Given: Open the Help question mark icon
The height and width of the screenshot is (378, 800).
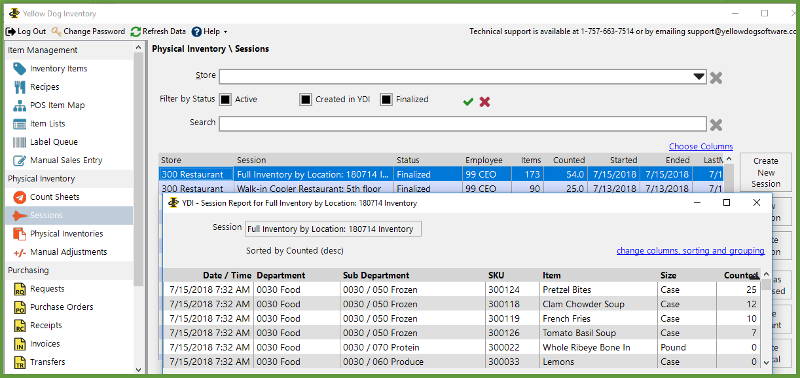Looking at the screenshot, I should tap(196, 31).
